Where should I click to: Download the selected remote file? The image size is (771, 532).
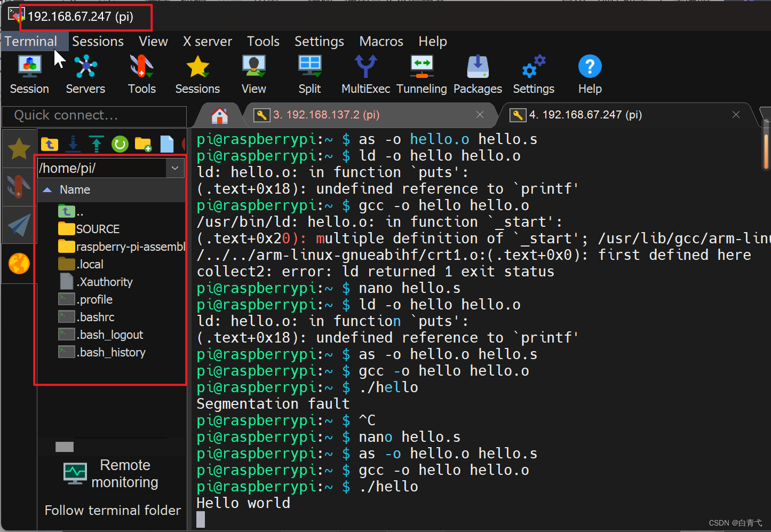pyautogui.click(x=73, y=144)
